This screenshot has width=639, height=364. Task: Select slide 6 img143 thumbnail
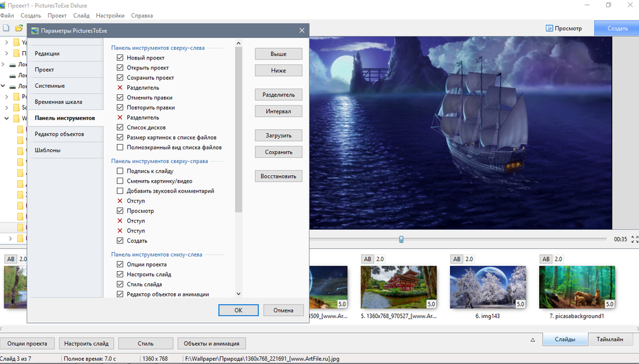point(488,287)
